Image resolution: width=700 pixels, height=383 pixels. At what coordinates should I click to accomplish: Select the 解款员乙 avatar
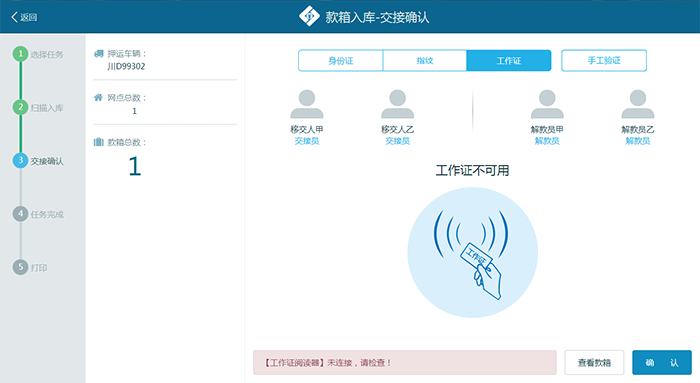point(638,104)
